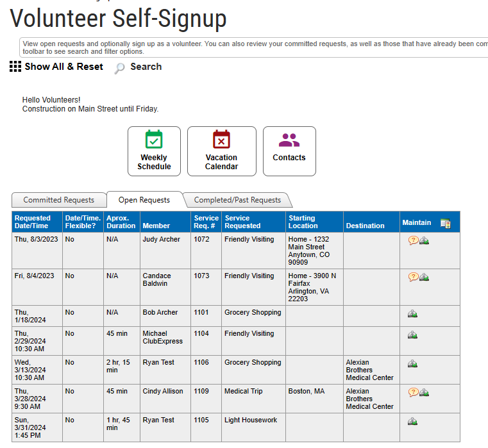The image size is (488, 448).
Task: Click the bell icon for request 1109
Action: 424,393
